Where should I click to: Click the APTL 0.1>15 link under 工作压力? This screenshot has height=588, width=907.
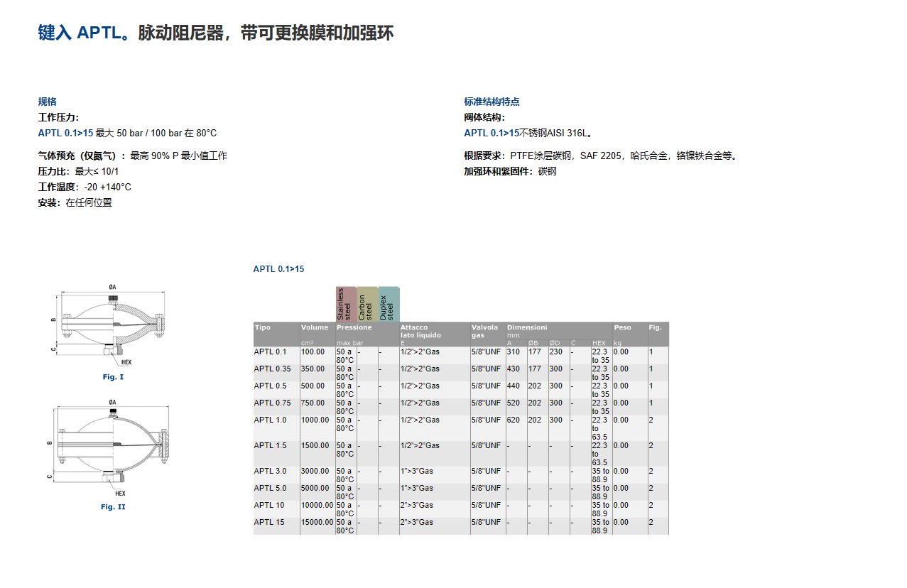[65, 133]
